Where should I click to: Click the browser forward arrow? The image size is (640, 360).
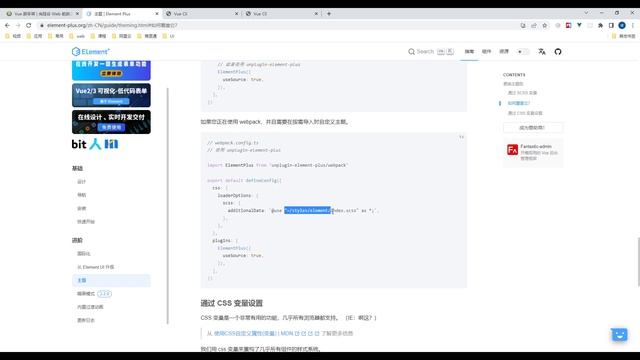tap(18, 25)
